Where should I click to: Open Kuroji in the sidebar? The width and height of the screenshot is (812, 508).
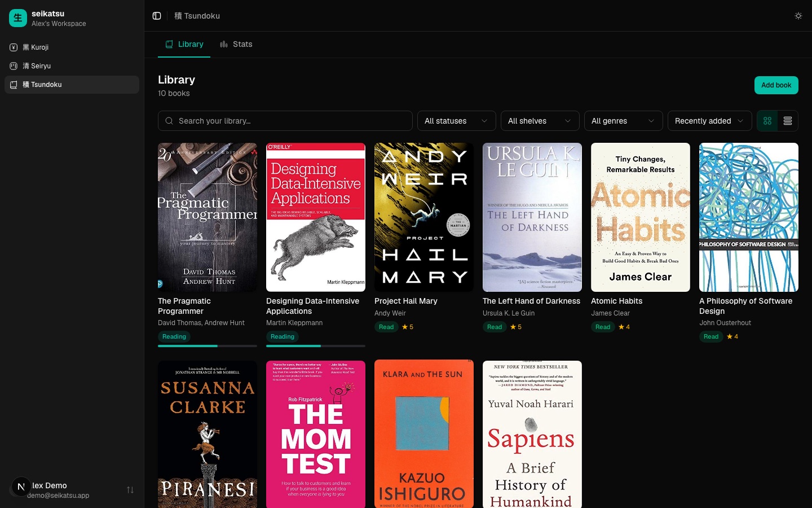[x=72, y=47]
